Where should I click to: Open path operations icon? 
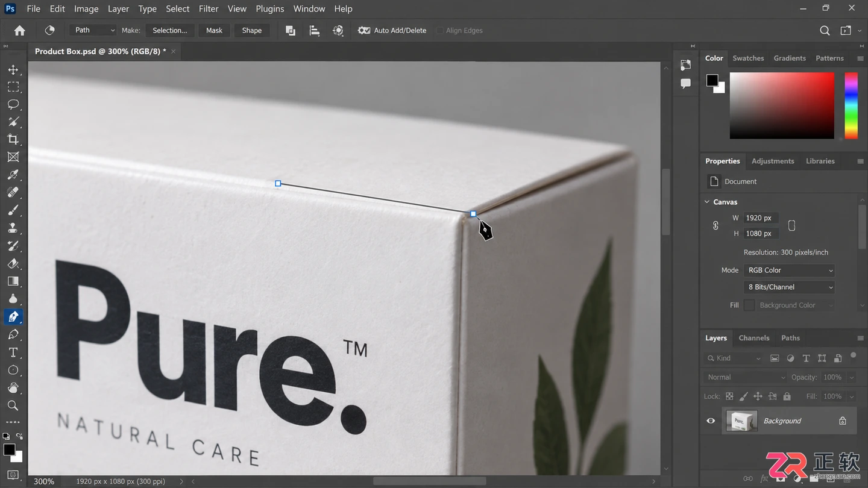(291, 30)
